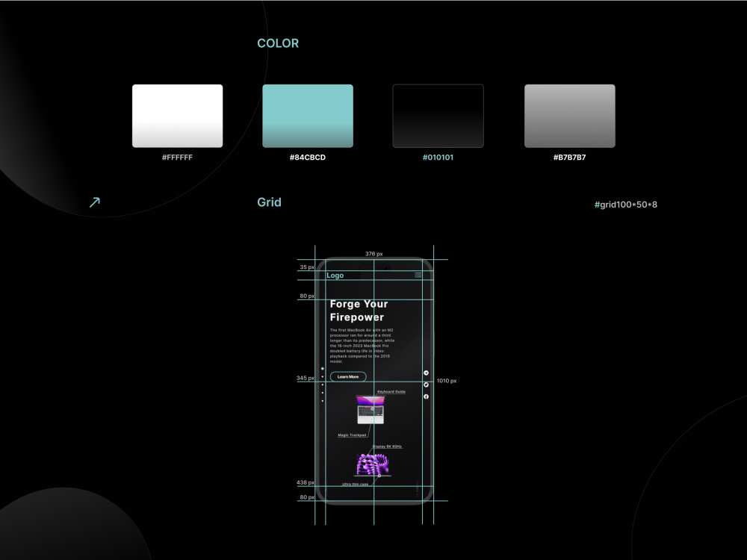The height and width of the screenshot is (560, 747).
Task: Click the #B7B7B7 hex label
Action: tap(570, 157)
